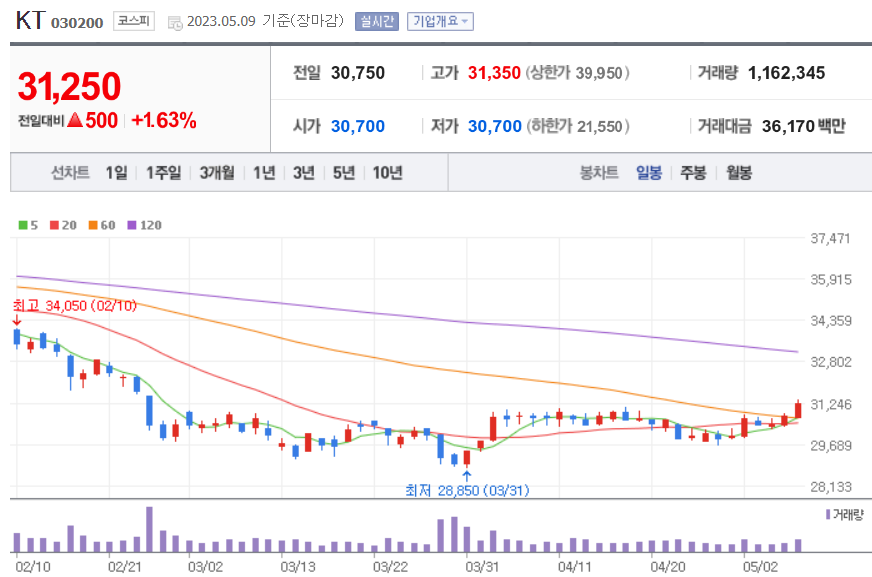Select the 1주일 line chart tab
Screen dimensions: 872x577
coord(164,173)
